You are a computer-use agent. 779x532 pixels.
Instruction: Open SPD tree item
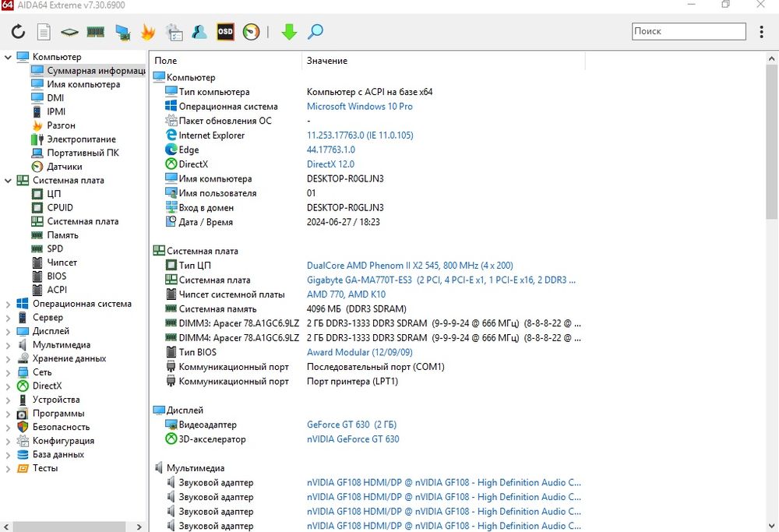point(55,248)
